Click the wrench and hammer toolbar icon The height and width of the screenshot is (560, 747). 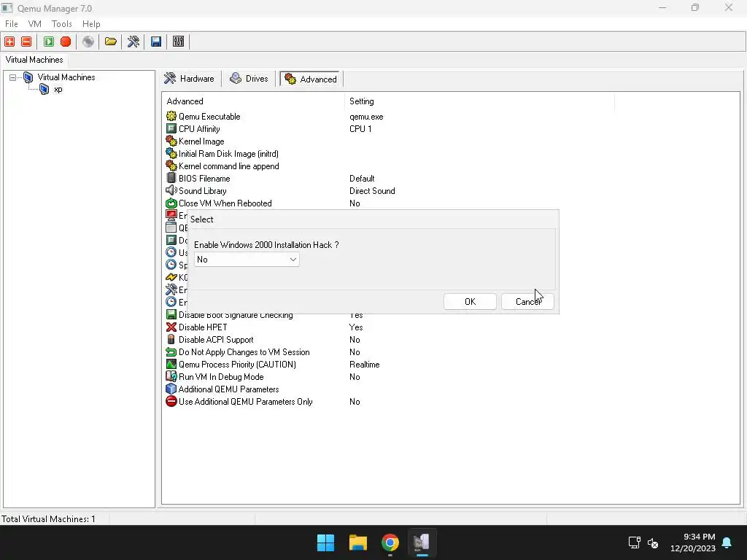pos(133,42)
